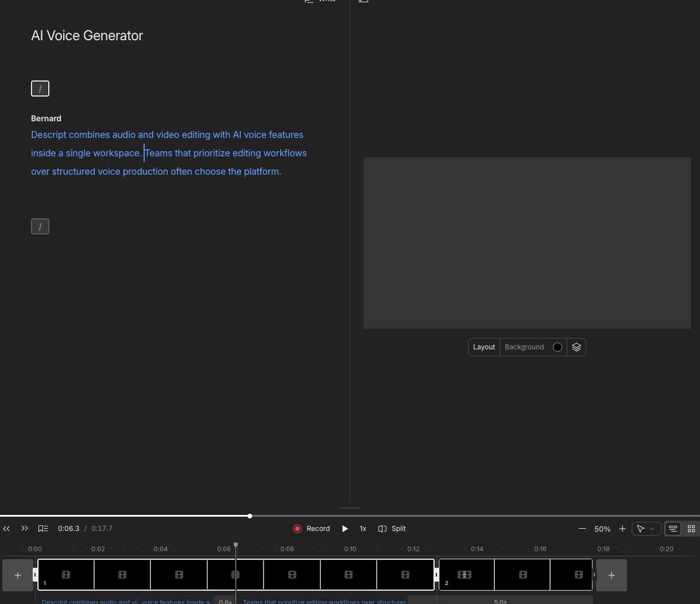Open the markers list icon beside the timecode

coord(43,529)
